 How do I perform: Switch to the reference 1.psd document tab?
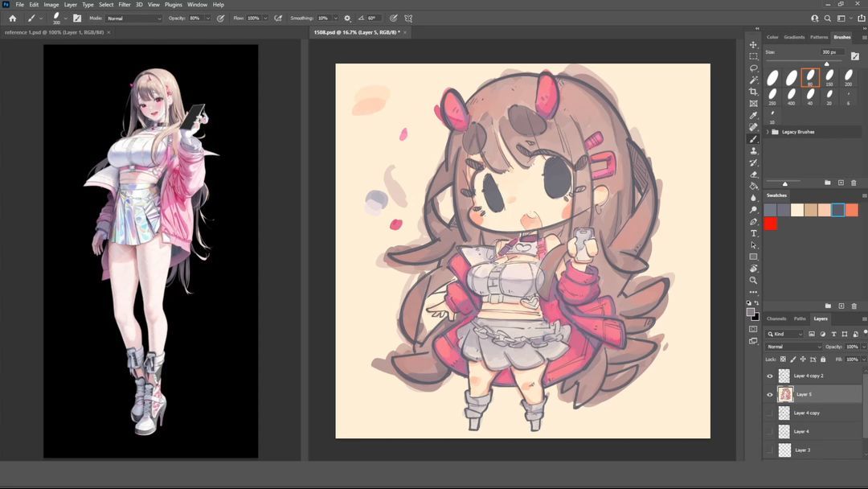(x=53, y=32)
